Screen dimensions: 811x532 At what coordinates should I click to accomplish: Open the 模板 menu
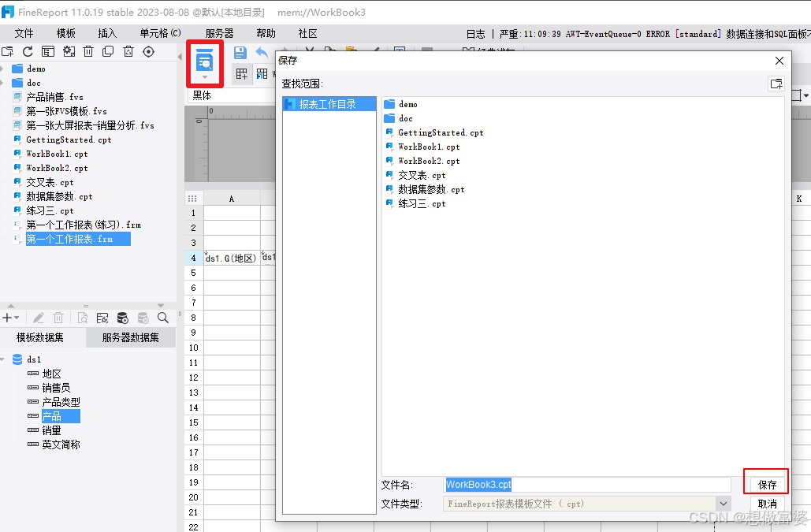pyautogui.click(x=65, y=34)
